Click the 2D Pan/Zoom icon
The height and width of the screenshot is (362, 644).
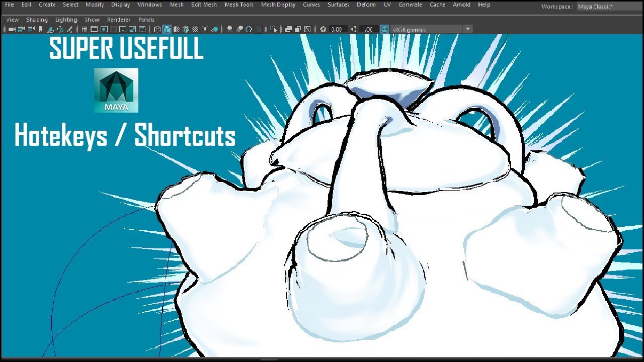(x=60, y=29)
